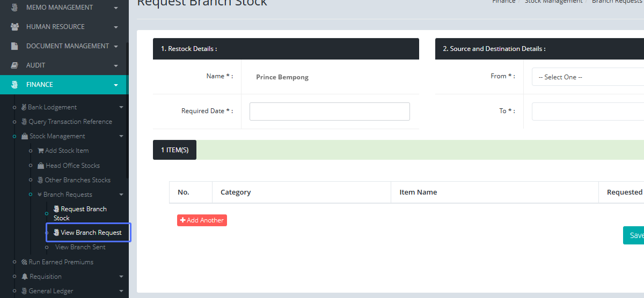Click the cart icon beside Add Stock Item
Screen dimensions: 644x298
40,151
